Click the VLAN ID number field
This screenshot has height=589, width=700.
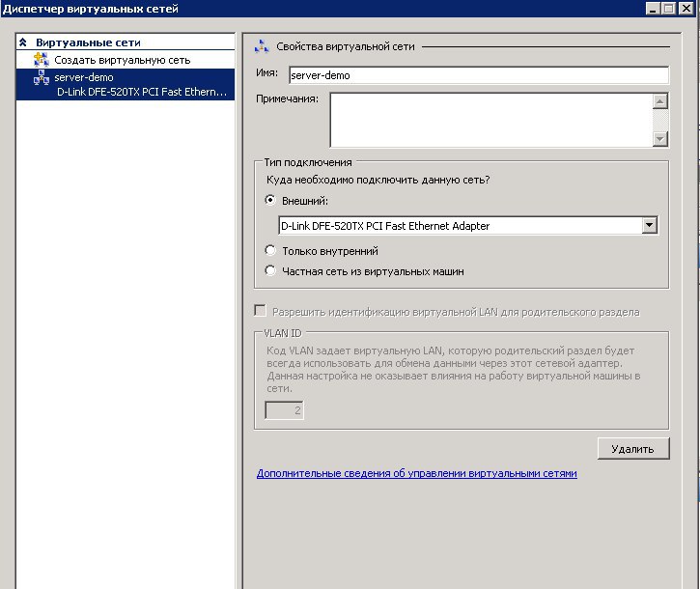(x=285, y=410)
